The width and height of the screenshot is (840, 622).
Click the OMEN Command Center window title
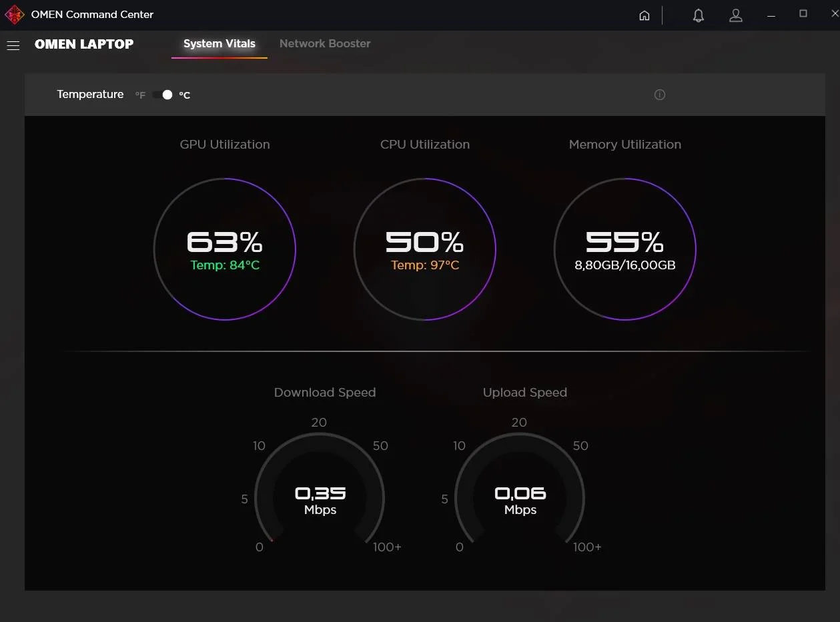coord(92,15)
